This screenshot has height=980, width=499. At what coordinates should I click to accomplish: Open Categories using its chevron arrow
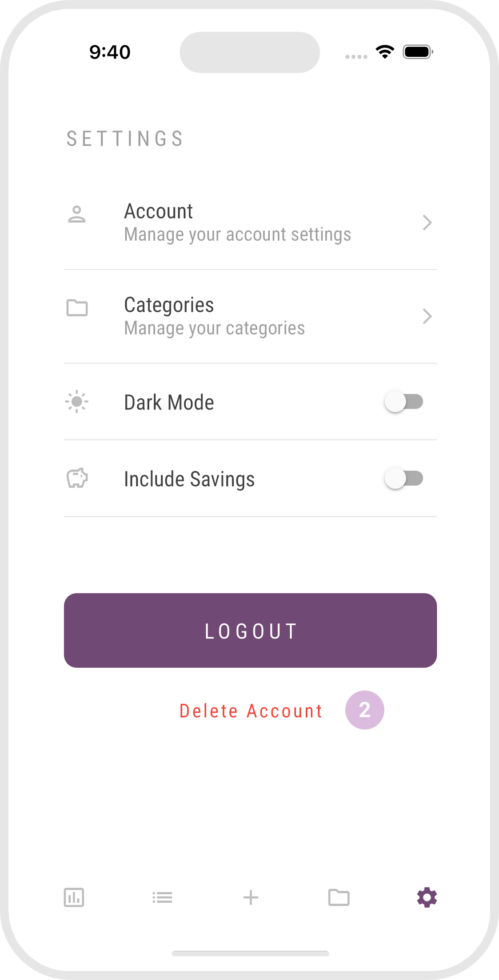point(427,316)
